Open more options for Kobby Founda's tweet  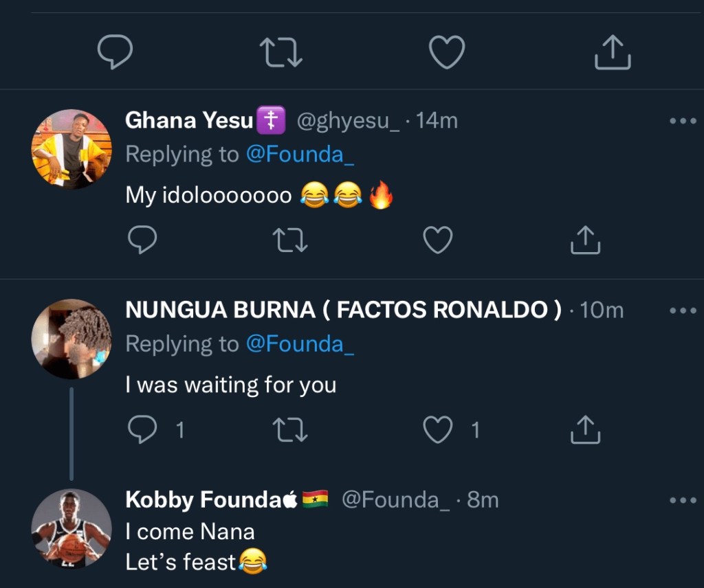[683, 501]
